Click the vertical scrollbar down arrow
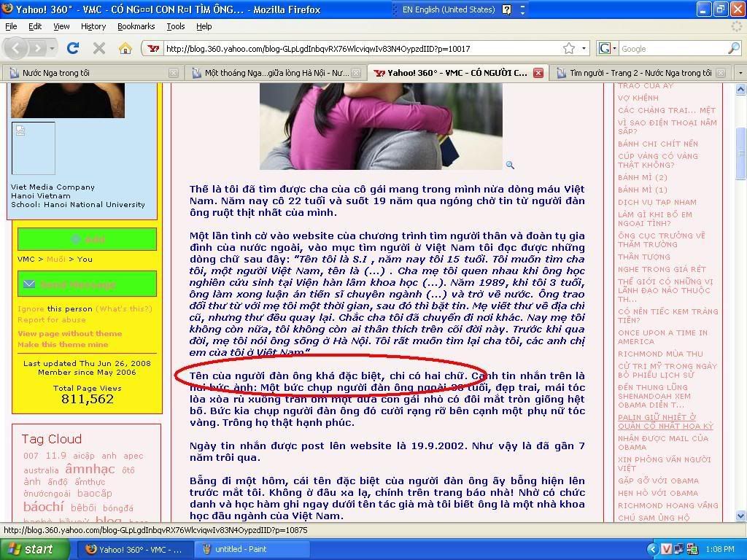The width and height of the screenshot is (747, 560). (x=740, y=515)
